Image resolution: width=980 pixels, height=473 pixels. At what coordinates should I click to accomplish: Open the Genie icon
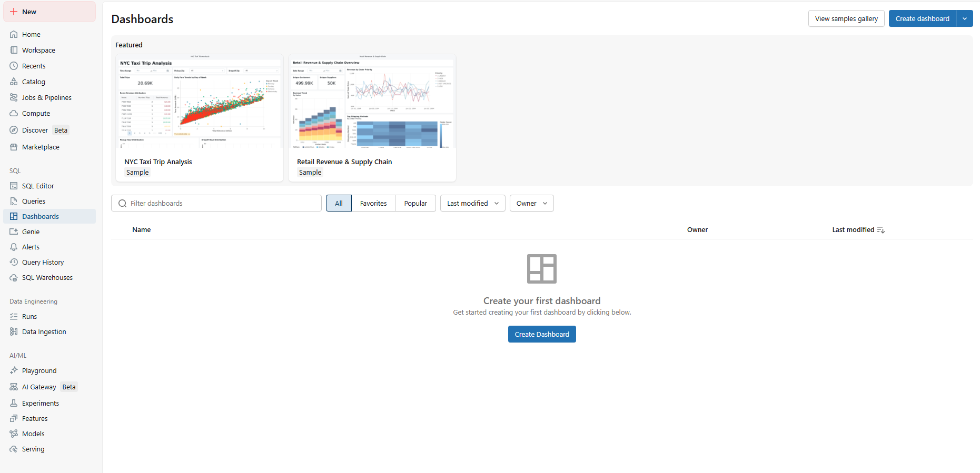click(14, 232)
